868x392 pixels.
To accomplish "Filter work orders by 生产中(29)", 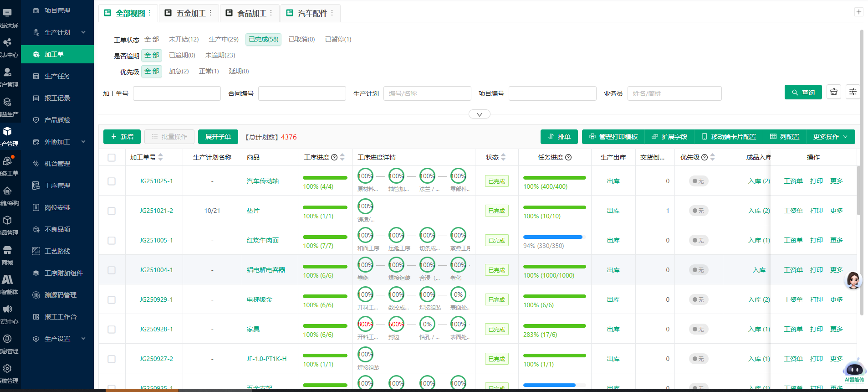I will tap(224, 39).
